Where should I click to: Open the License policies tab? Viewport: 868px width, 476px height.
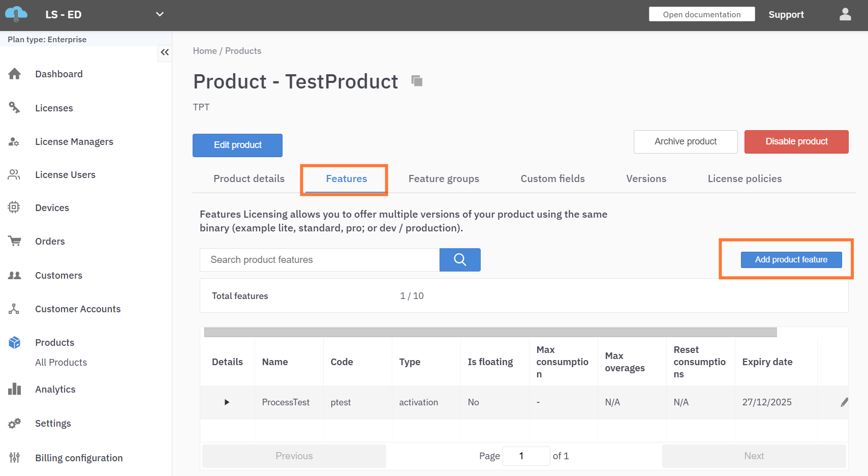click(745, 179)
